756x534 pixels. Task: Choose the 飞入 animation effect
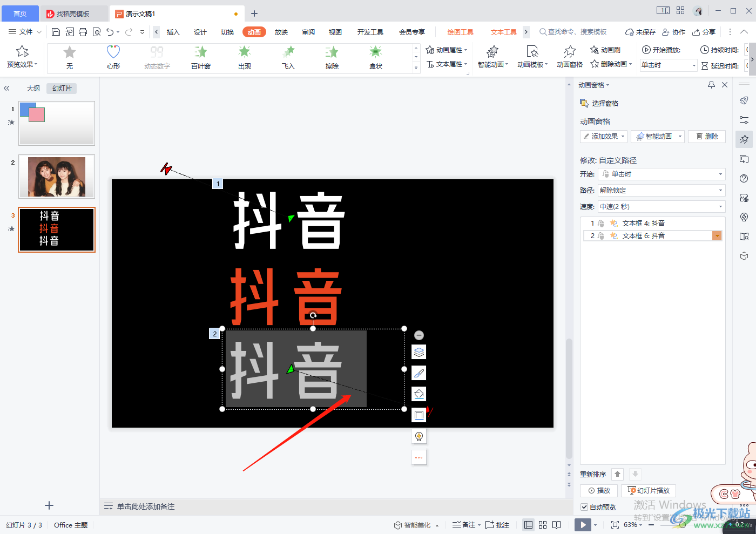pyautogui.click(x=288, y=57)
